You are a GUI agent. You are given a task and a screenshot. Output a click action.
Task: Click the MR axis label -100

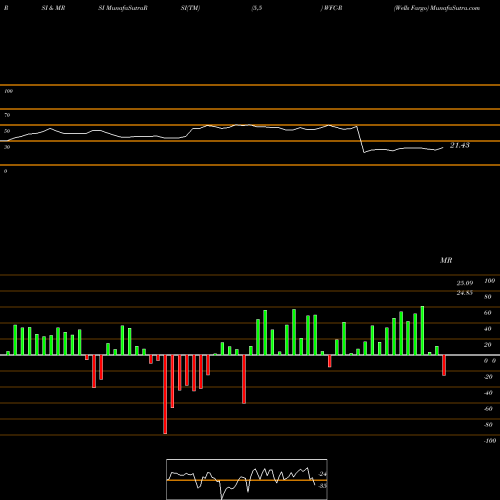coord(489,441)
